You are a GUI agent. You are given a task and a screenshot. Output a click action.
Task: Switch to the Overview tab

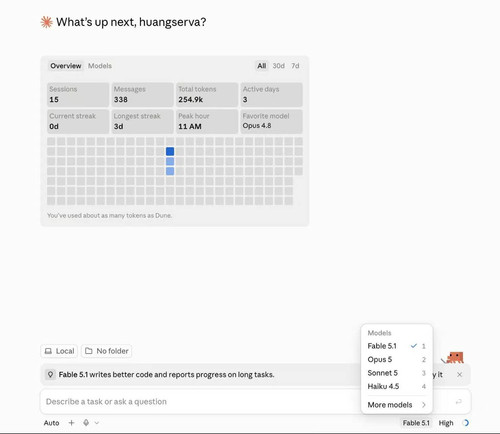point(66,66)
